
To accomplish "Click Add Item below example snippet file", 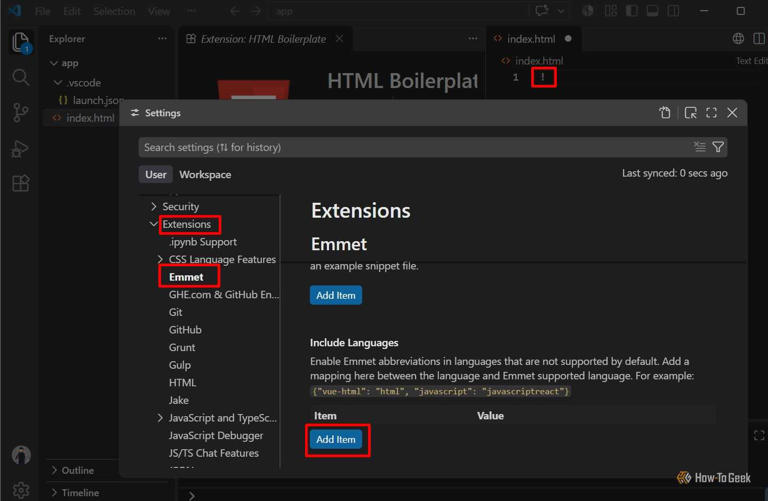I will point(336,295).
